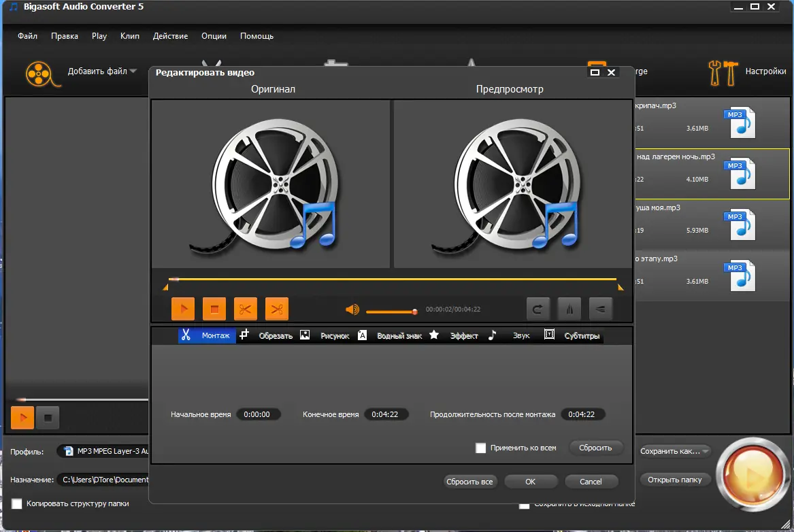Open the Play menu
Viewport: 794px width, 532px height.
(x=99, y=36)
